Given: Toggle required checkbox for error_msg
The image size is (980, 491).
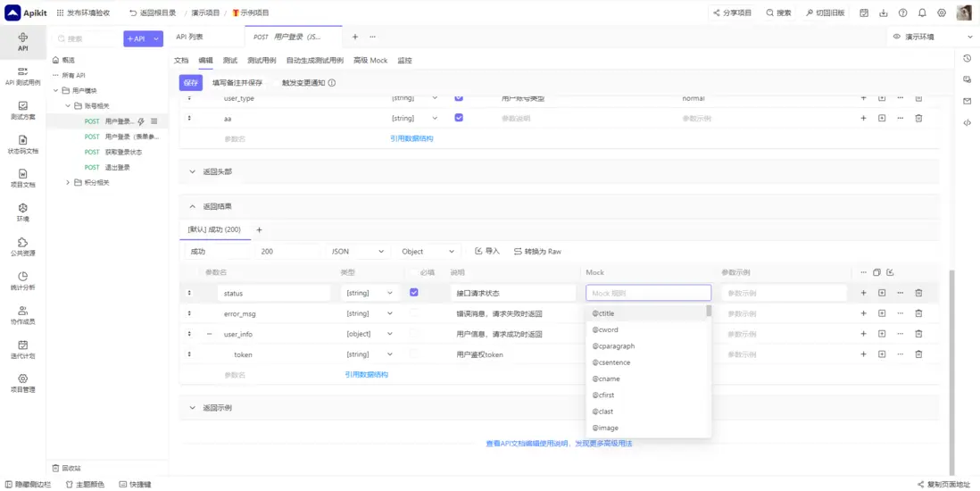Looking at the screenshot, I should 414,313.
